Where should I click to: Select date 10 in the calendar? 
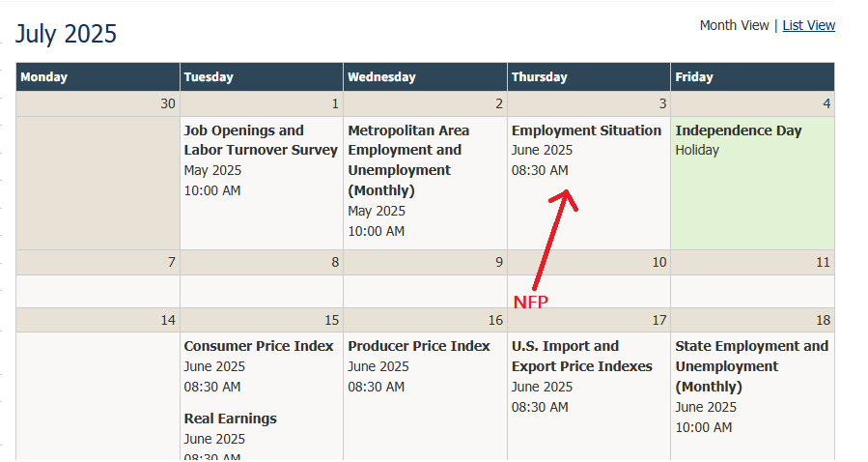(658, 262)
